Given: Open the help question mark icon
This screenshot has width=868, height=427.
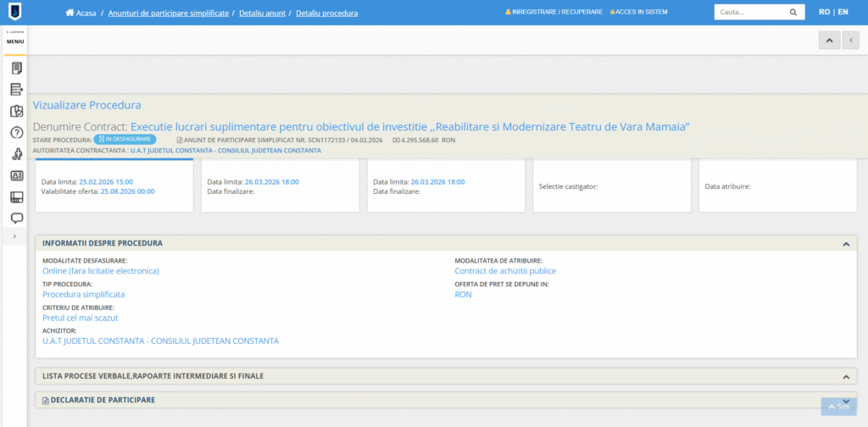Looking at the screenshot, I should [x=16, y=132].
